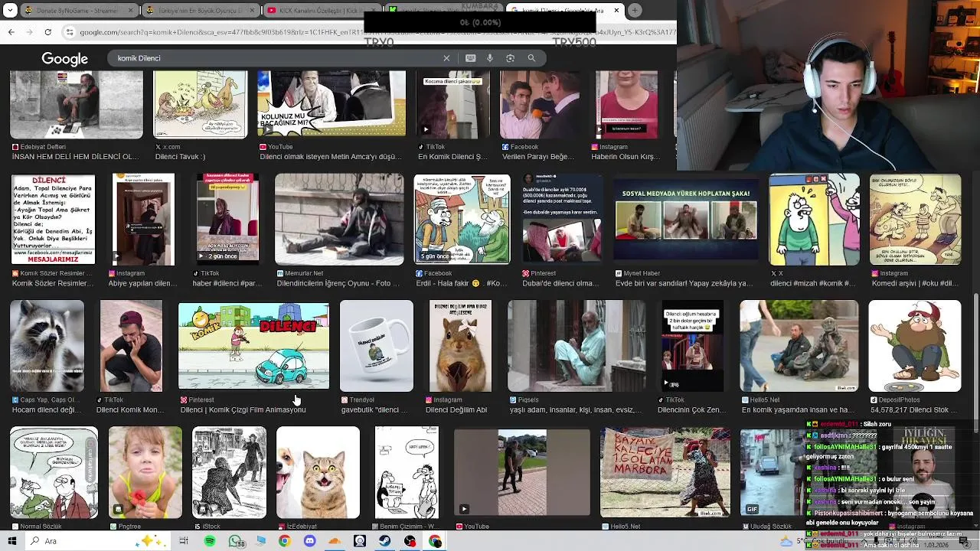
Task: Submit search with the magnifier icon
Action: 531,58
